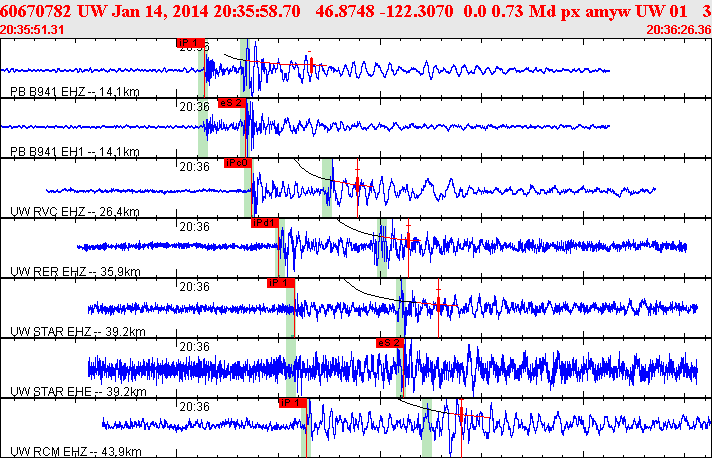Click the UW STAR EHZ -- 39.2km label
This screenshot has width=712, height=458.
(x=78, y=331)
